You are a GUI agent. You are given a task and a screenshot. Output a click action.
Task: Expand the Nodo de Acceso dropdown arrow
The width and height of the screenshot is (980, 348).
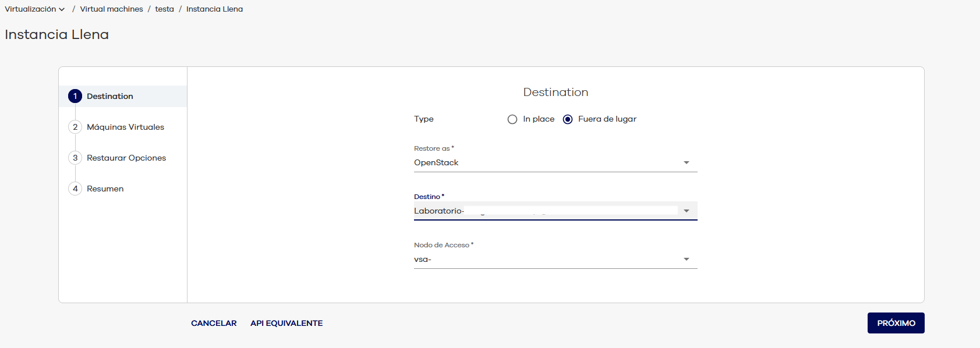[687, 260]
